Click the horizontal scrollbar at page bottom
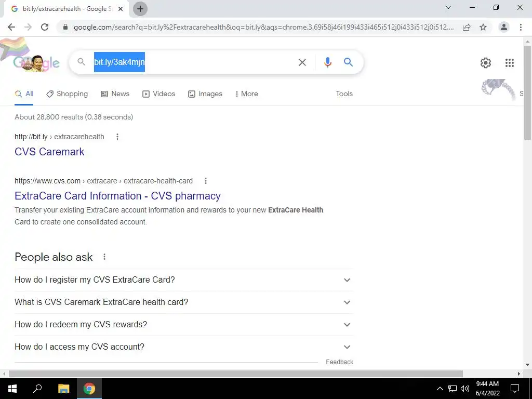The width and height of the screenshot is (532, 399). (236, 374)
